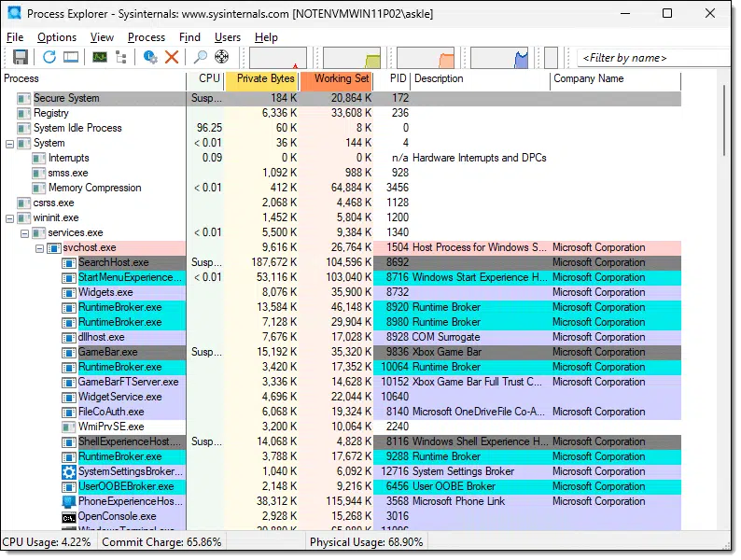Sort by the CPU column header

point(205,79)
